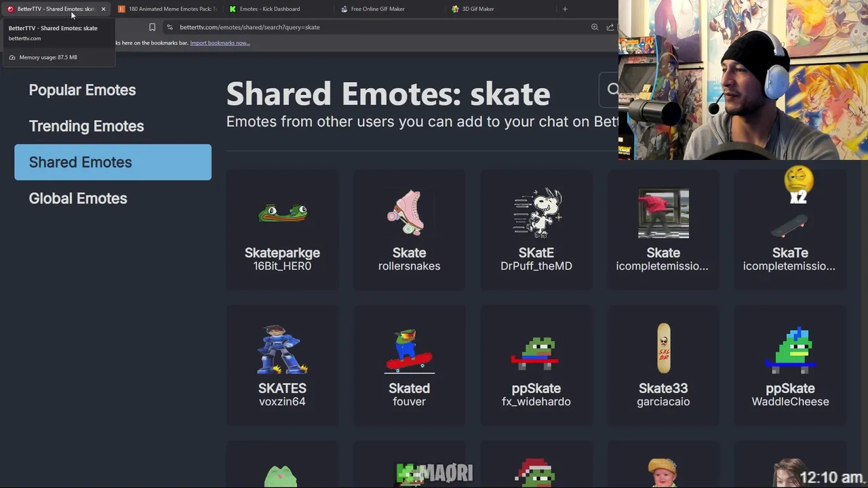This screenshot has width=868, height=488.
Task: Click the garciacaio username text
Action: (663, 402)
